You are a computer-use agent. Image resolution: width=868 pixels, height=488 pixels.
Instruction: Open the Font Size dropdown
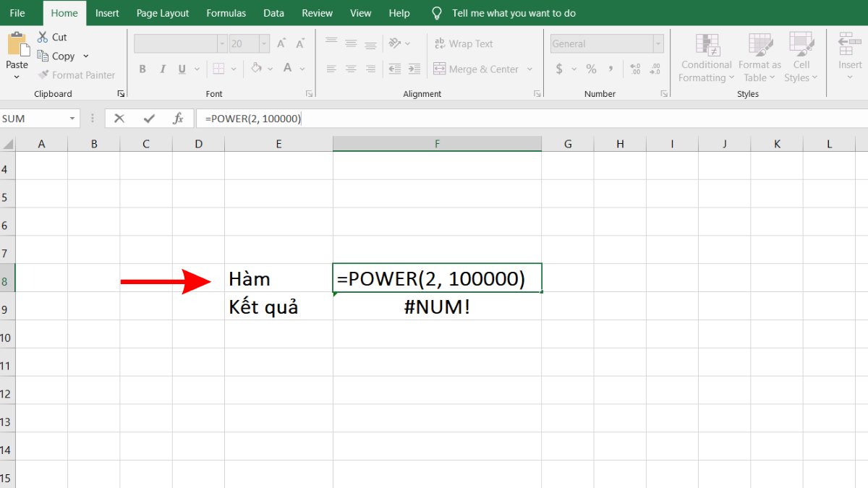263,43
